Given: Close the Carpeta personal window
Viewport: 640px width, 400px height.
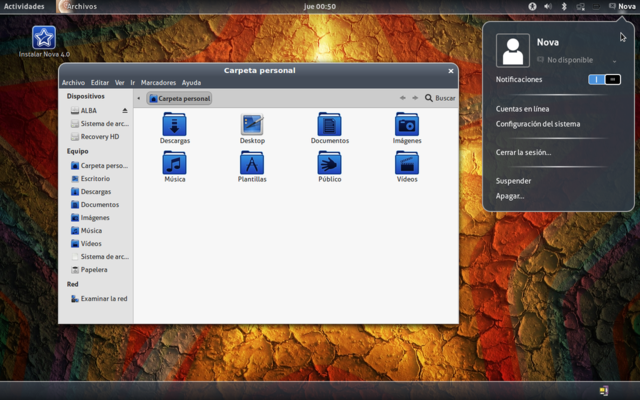Looking at the screenshot, I should (451, 71).
